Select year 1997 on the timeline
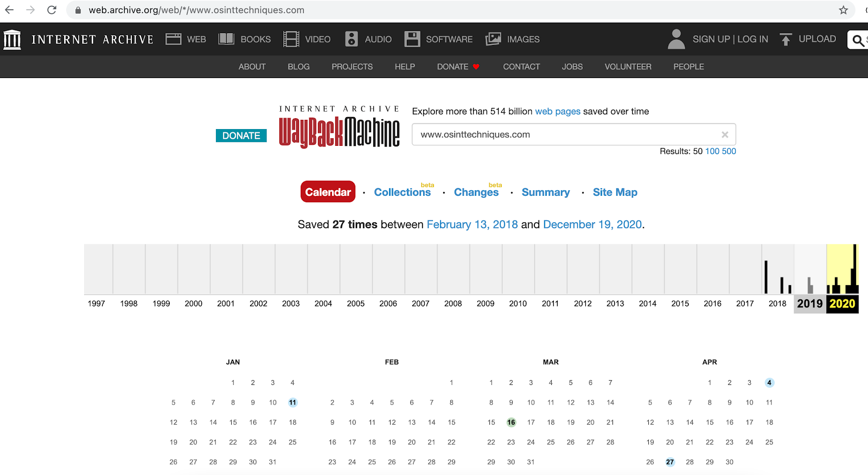Viewport: 868px width, 475px height. point(97,304)
